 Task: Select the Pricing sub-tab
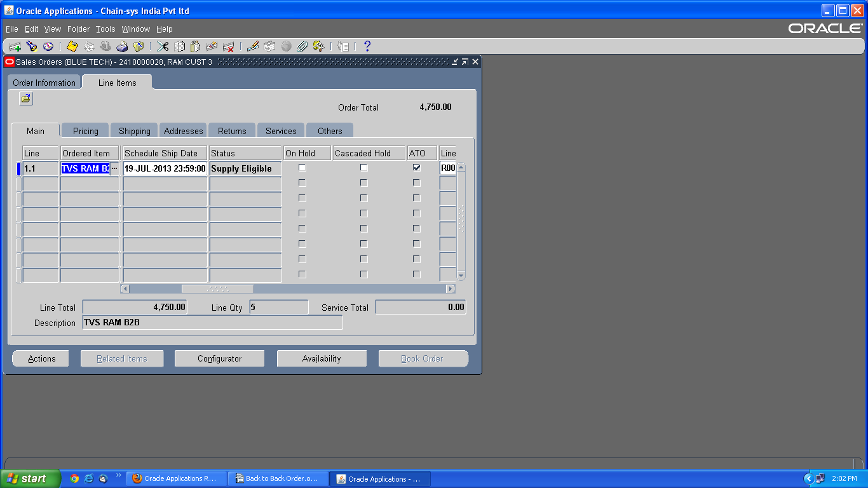coord(86,131)
